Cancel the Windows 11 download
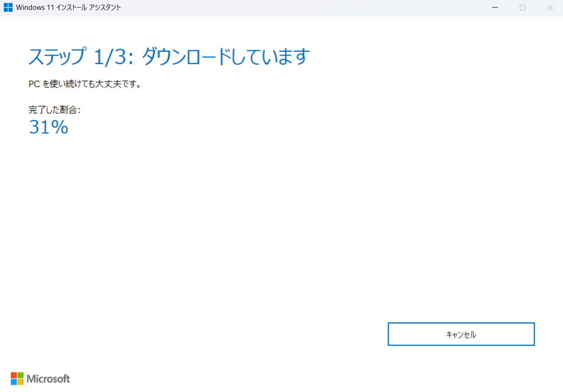The image size is (563, 392). click(461, 334)
